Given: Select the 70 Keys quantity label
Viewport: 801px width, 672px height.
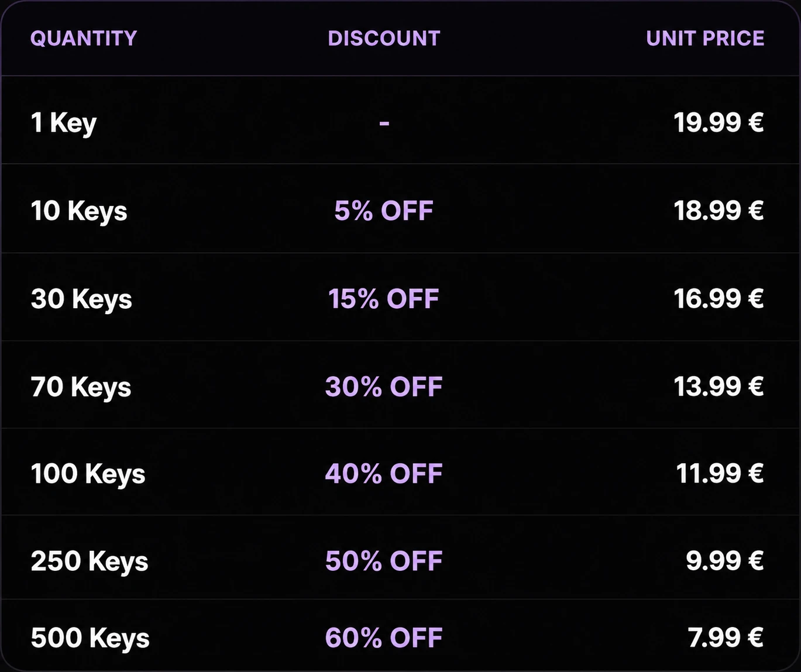Looking at the screenshot, I should click(81, 387).
